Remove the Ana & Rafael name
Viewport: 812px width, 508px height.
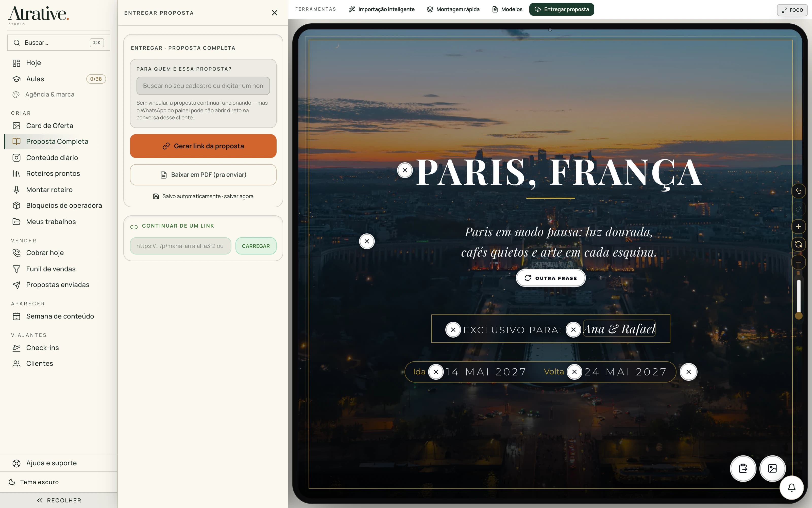point(573,330)
